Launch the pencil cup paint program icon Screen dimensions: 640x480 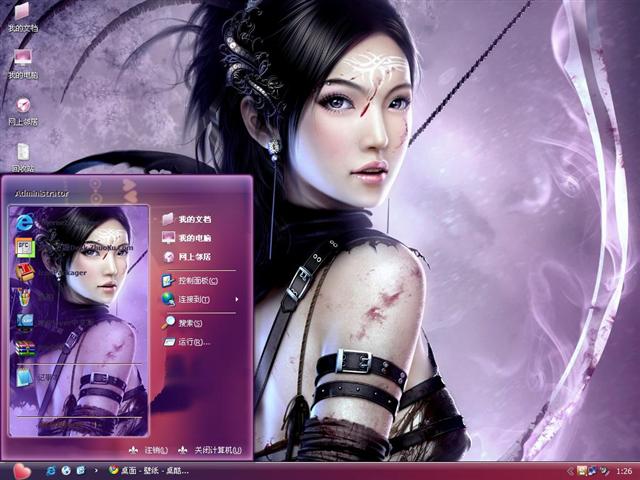24,297
